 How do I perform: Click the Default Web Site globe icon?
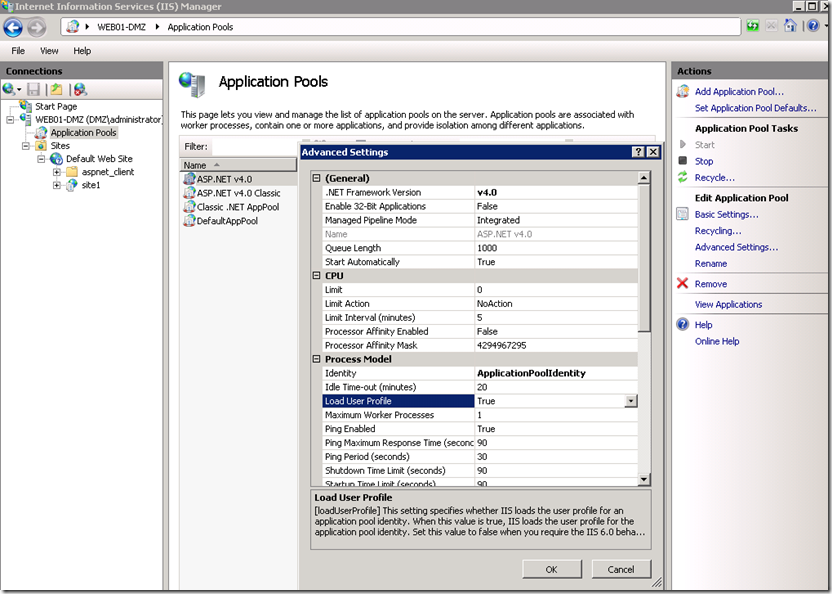56,159
